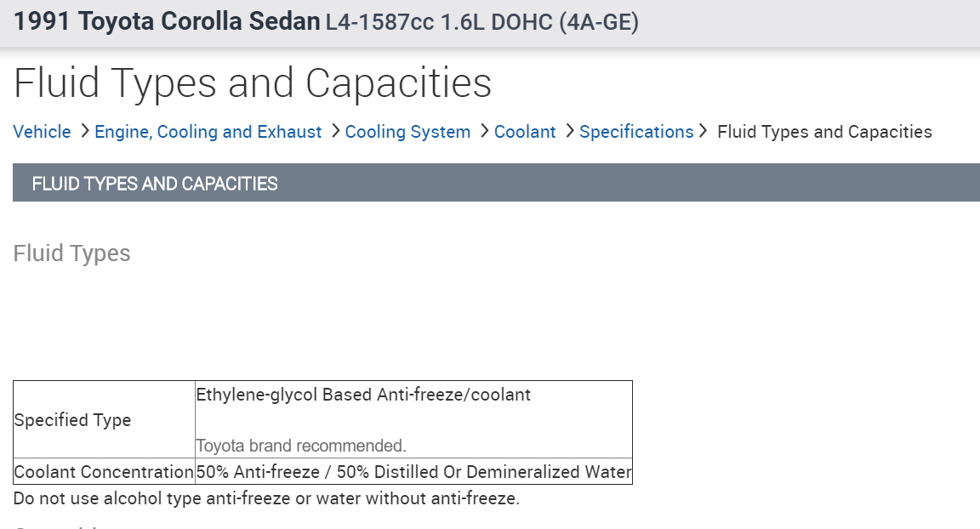
Task: Click the 1991 Toyota Corolla Sedan title
Action: (x=167, y=22)
